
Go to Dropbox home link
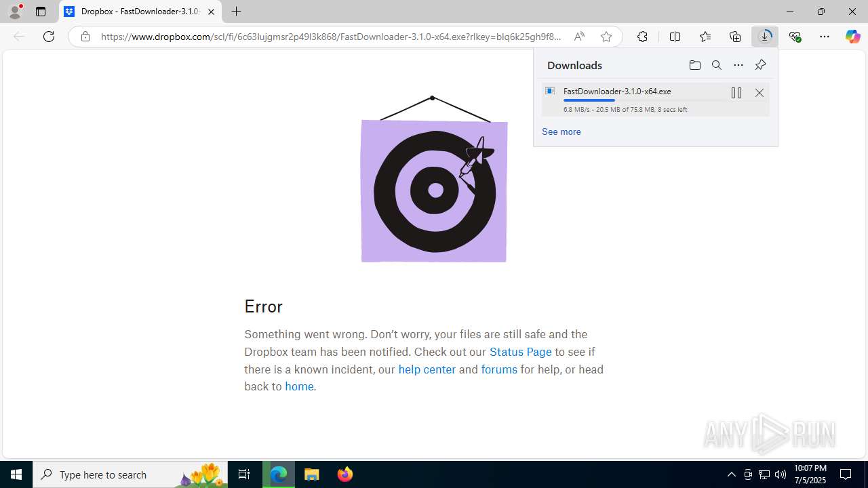pos(299,386)
